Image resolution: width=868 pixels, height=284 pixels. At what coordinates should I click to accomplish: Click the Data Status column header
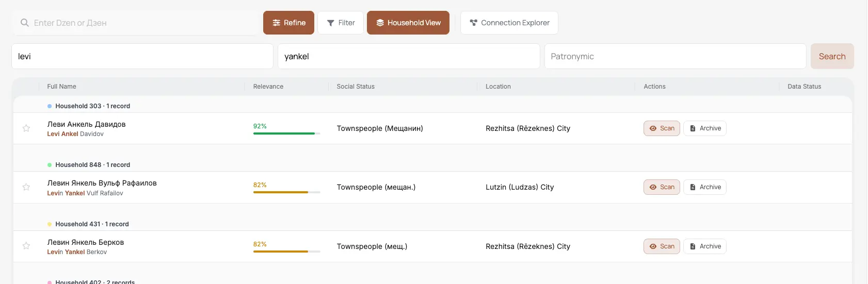(x=804, y=87)
